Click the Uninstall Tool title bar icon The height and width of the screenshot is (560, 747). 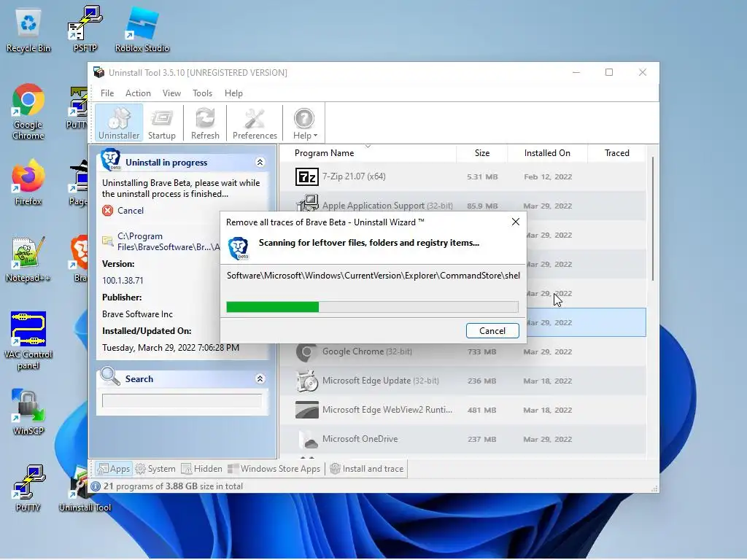click(x=98, y=72)
